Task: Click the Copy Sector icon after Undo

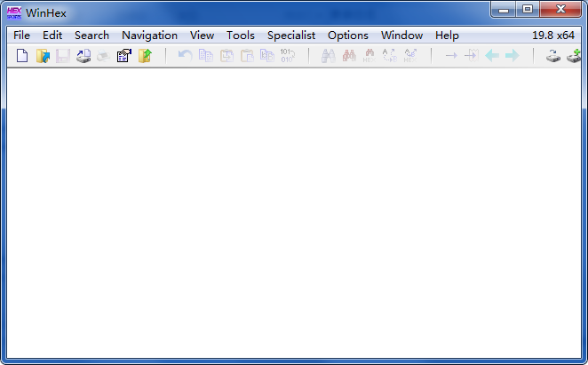Action: pos(206,56)
